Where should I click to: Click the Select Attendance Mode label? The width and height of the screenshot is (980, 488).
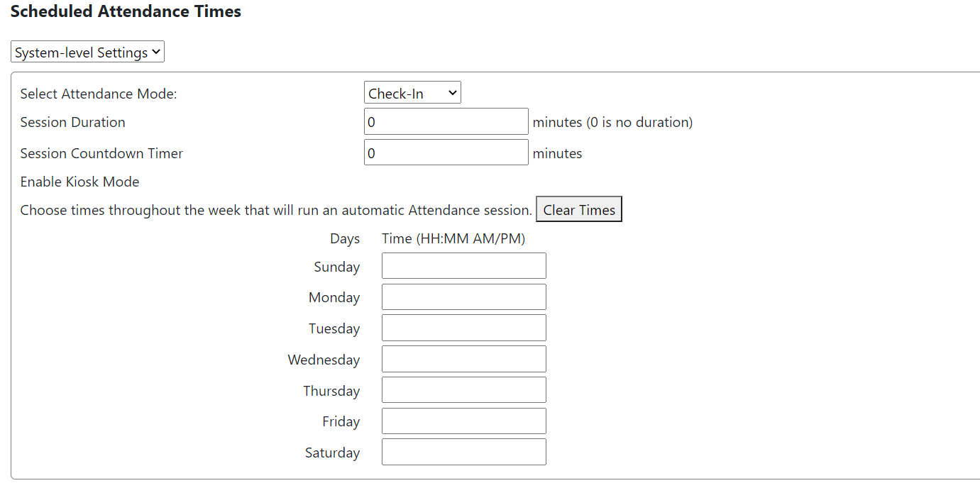(x=98, y=94)
